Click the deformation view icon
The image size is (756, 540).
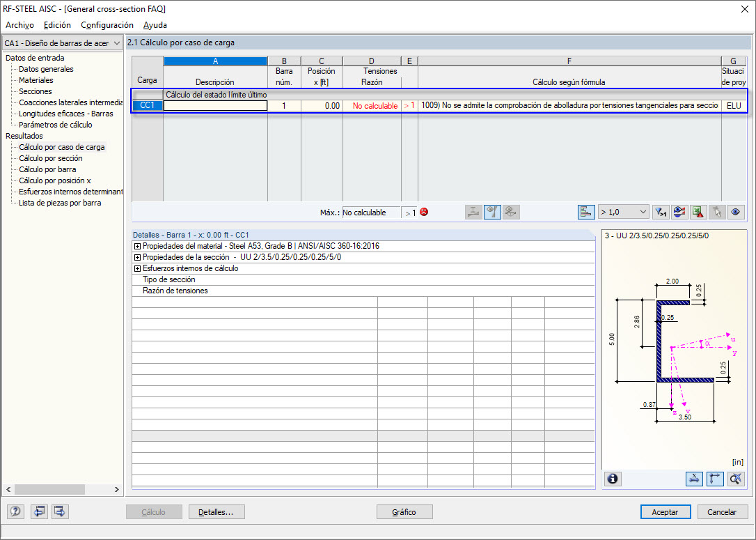pyautogui.click(x=511, y=212)
